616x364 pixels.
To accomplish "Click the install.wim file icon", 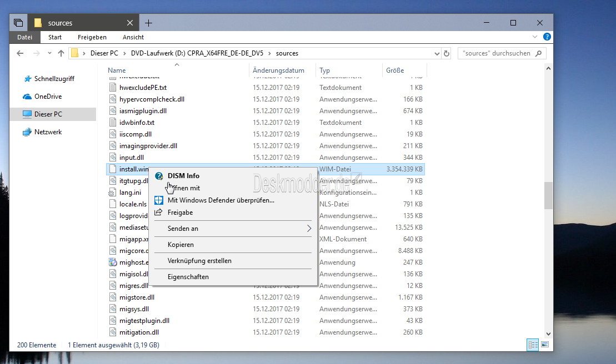I will pyautogui.click(x=113, y=169).
